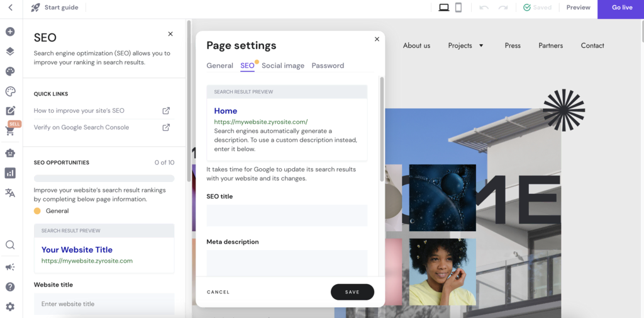Viewport: 644px width, 318px height.
Task: Open the AI tools robot icon
Action: click(10, 153)
